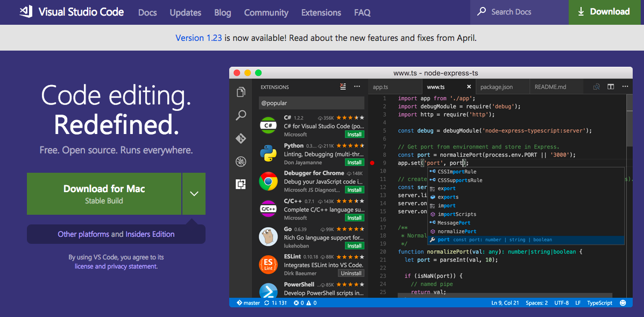Viewport: 644px width, 317px height.
Task: Open the Docs menu
Action: point(147,13)
